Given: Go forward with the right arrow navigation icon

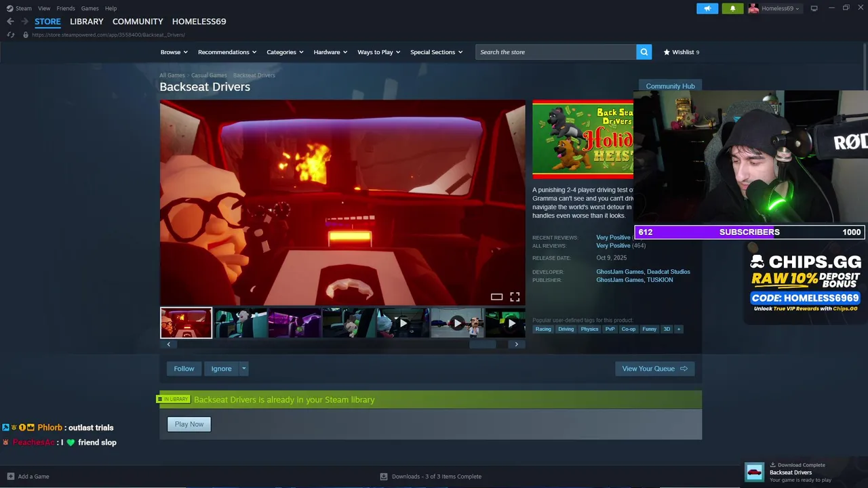Looking at the screenshot, I should tap(24, 22).
